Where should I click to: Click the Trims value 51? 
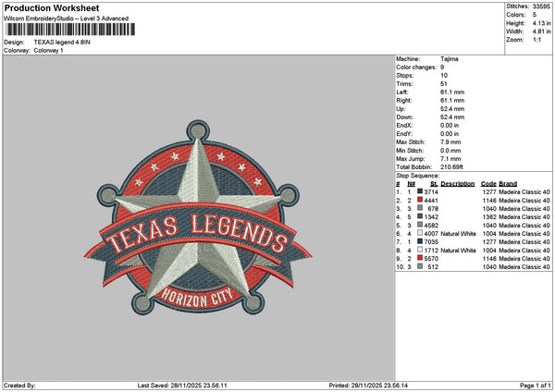(444, 84)
